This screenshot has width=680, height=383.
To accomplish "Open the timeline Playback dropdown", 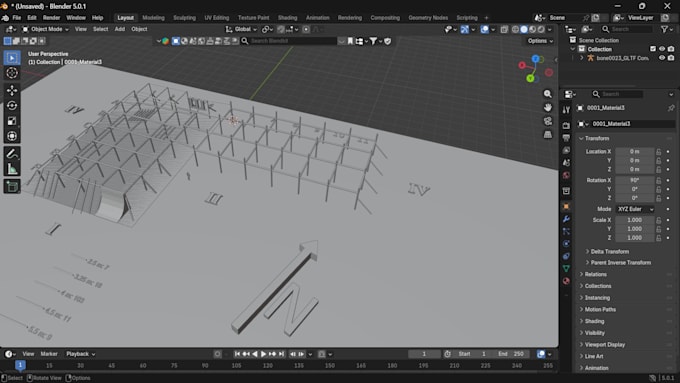I will click(81, 354).
